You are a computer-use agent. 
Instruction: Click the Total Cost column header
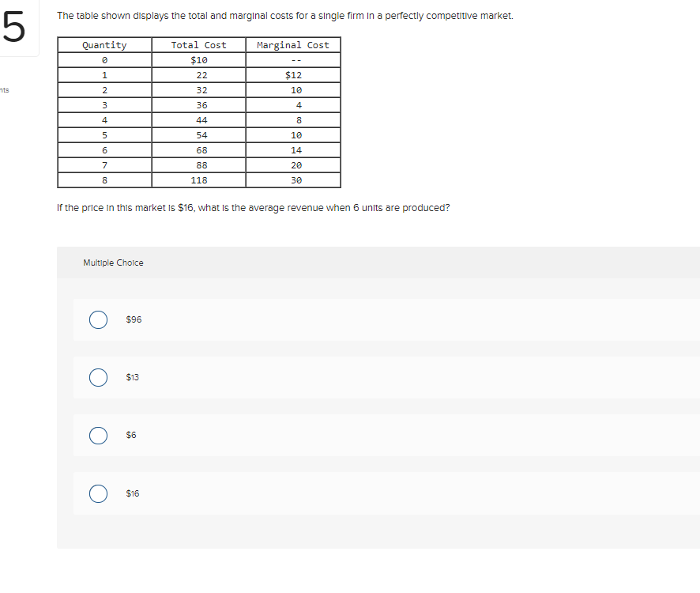(x=198, y=45)
